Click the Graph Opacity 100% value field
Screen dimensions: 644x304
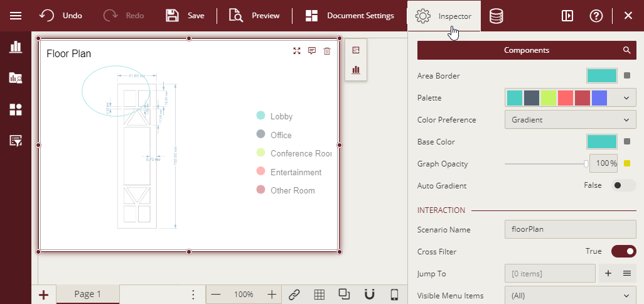604,163
